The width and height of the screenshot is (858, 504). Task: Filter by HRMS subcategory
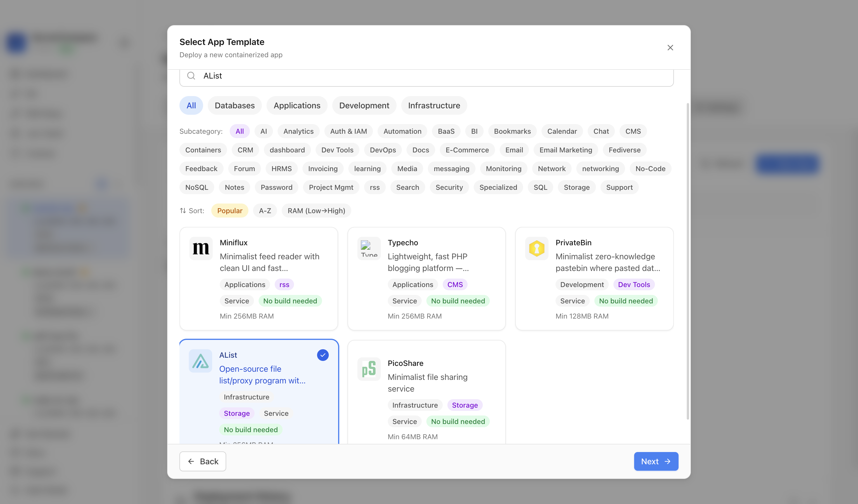[281, 169]
